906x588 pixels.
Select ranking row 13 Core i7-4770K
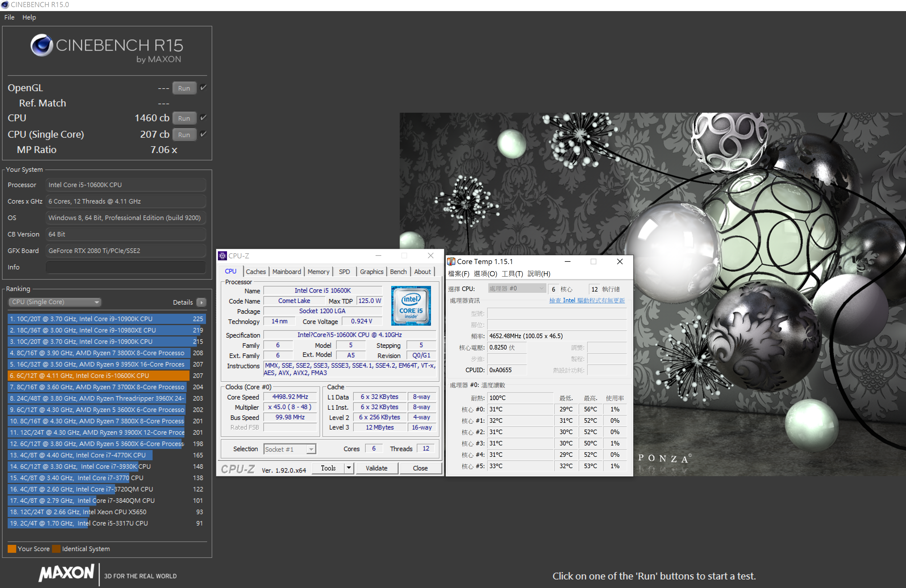107,455
